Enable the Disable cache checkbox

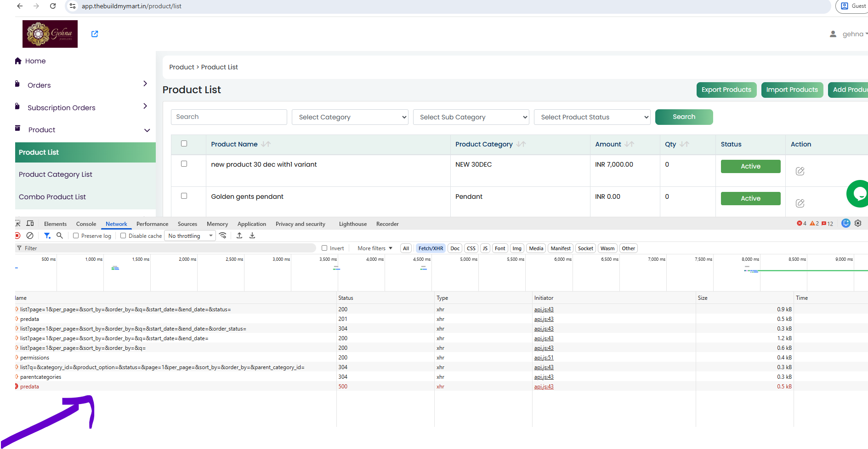pyautogui.click(x=123, y=236)
